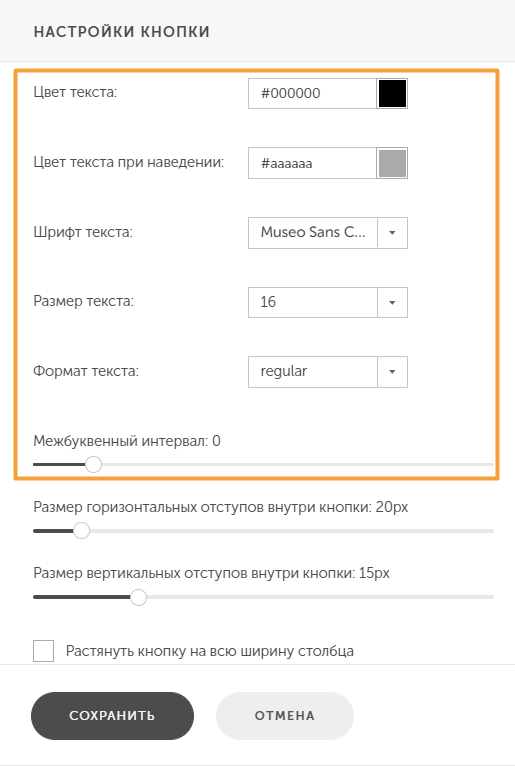Open the font dropdown arrow next to Museo Sans

(x=392, y=233)
